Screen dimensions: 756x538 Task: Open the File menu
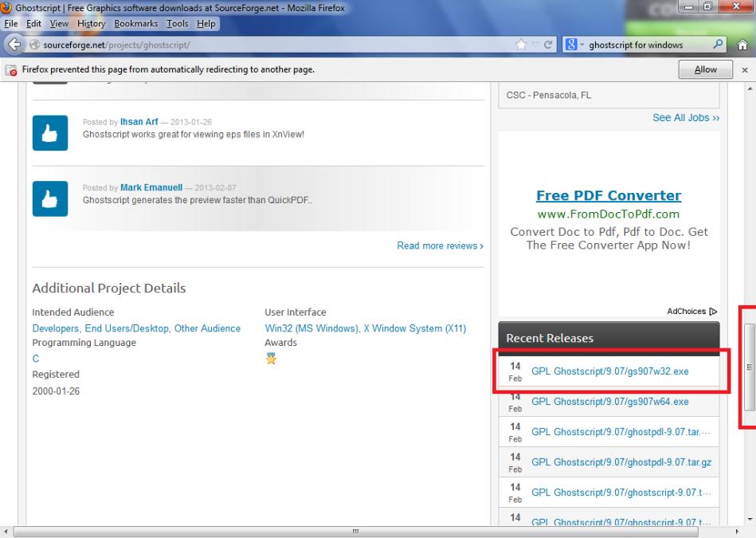tap(10, 24)
